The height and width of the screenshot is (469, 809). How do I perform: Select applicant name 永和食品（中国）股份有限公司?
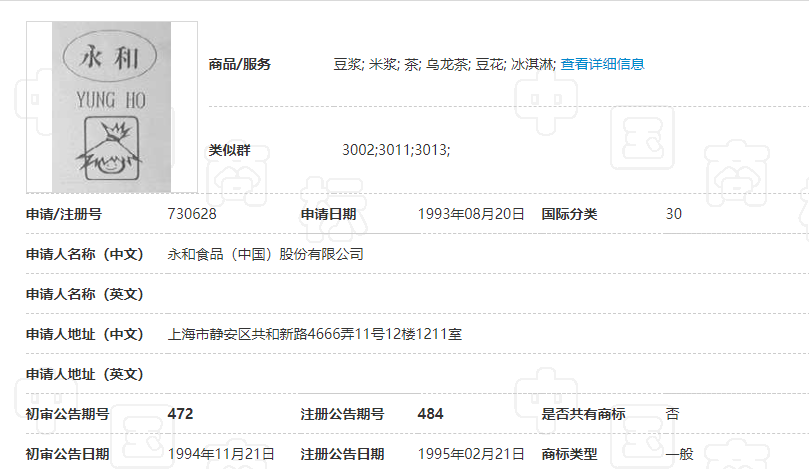[x=265, y=254]
